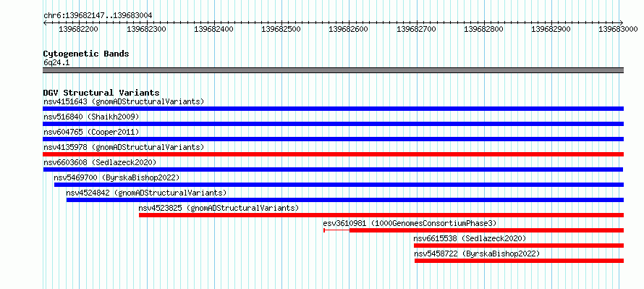Open variant label nsv4524842

point(146,193)
